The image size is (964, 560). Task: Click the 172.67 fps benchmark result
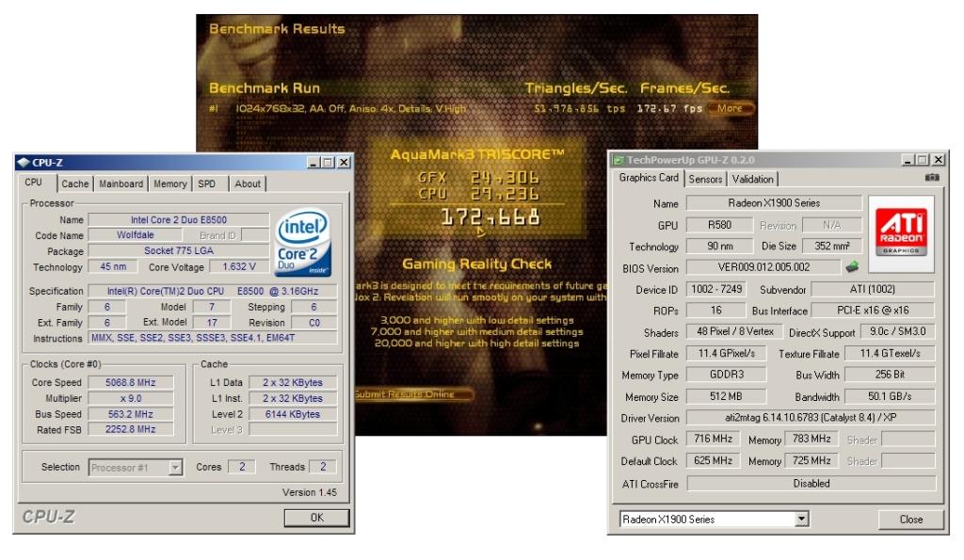click(669, 108)
